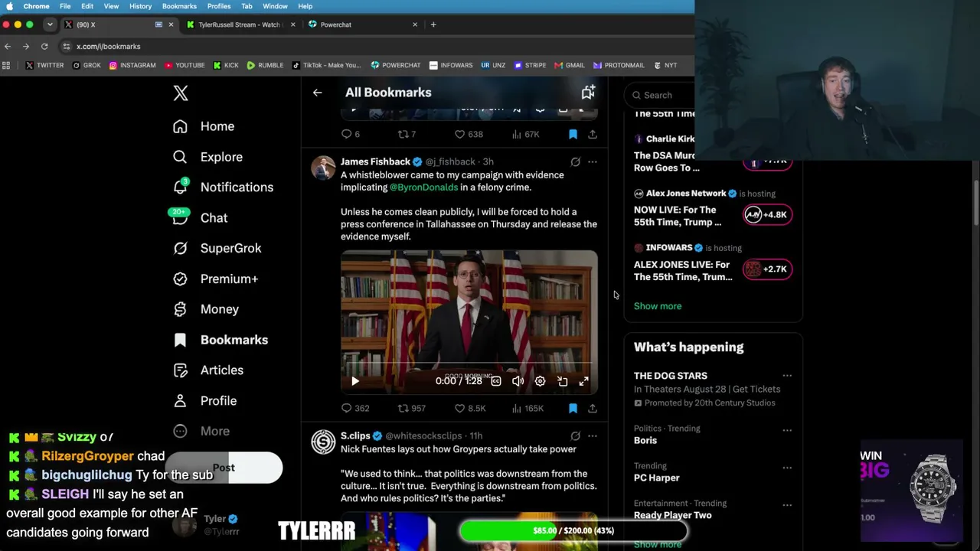Image resolution: width=980 pixels, height=551 pixels.
Task: Open options for THE DOG STARS promotion
Action: coord(787,376)
